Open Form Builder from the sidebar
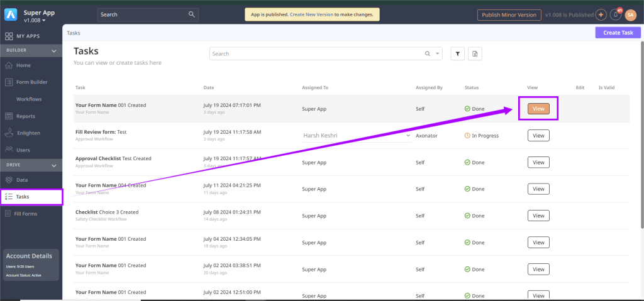This screenshot has width=644, height=301. [x=31, y=82]
